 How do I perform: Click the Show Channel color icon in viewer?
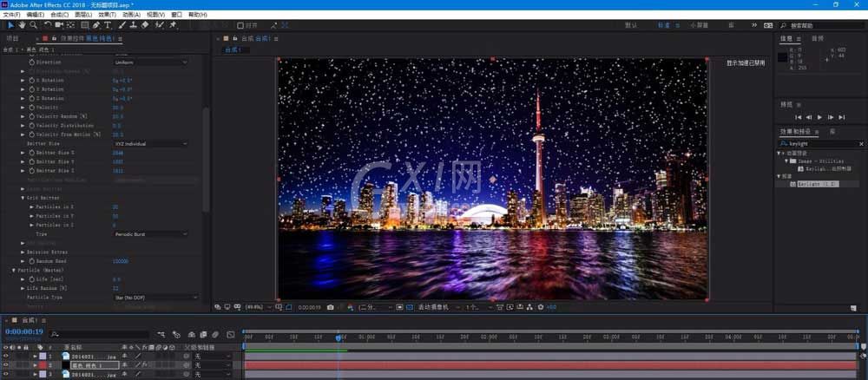351,307
